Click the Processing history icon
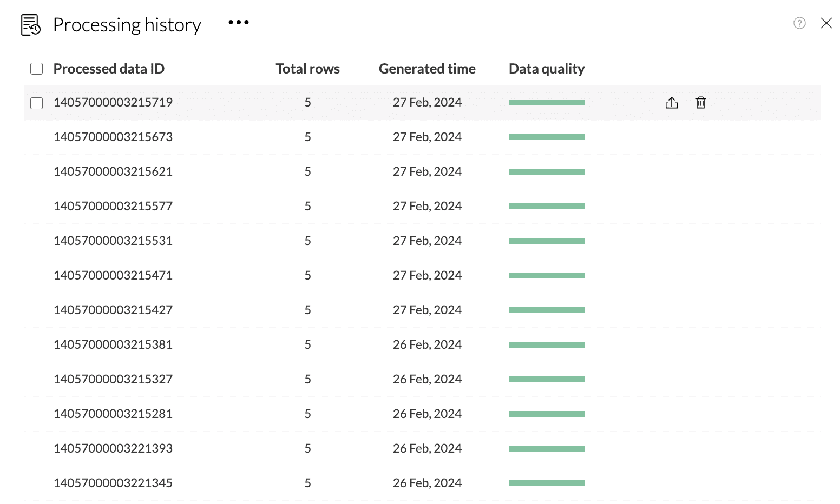The height and width of the screenshot is (504, 840). click(31, 25)
